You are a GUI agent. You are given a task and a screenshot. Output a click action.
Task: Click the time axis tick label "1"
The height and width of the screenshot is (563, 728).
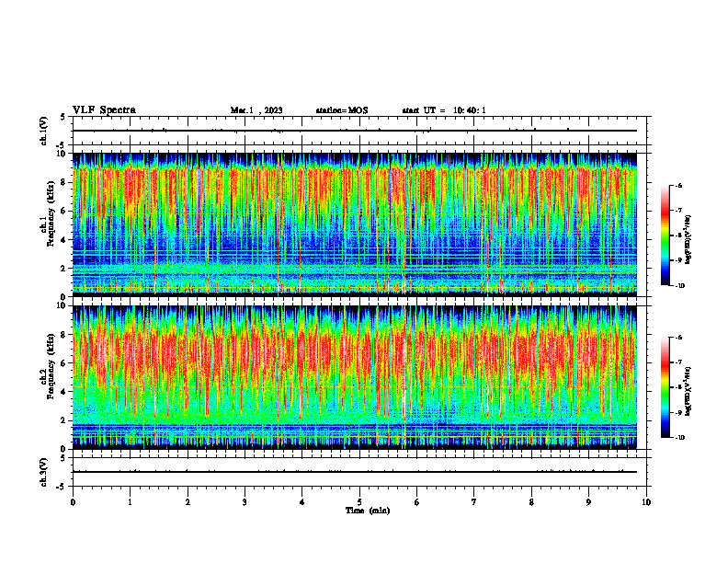(130, 502)
